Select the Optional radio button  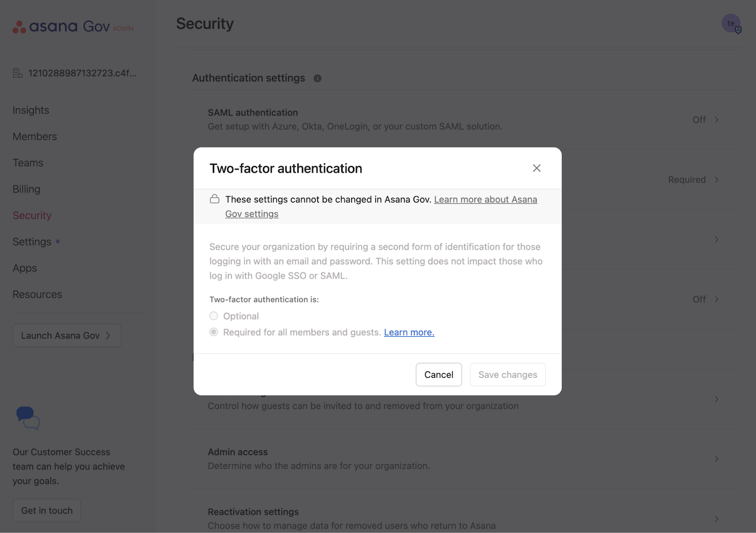pos(214,316)
